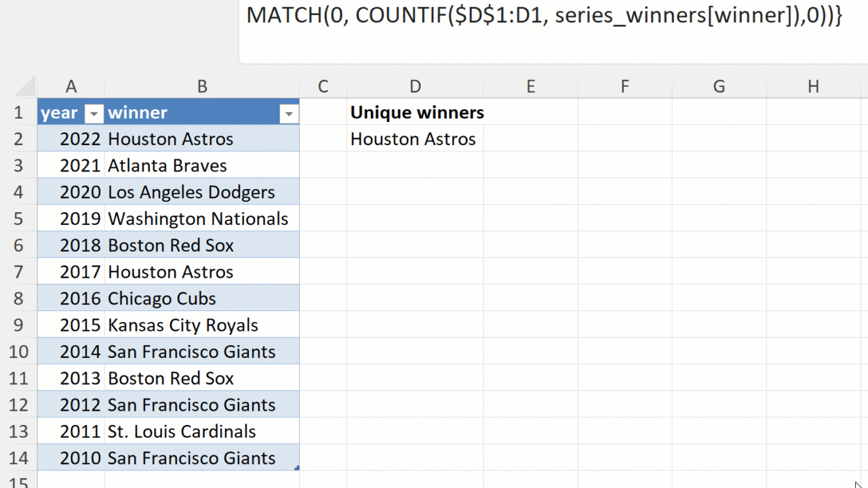
Task: Open the year column filter dropdown
Action: coord(94,114)
